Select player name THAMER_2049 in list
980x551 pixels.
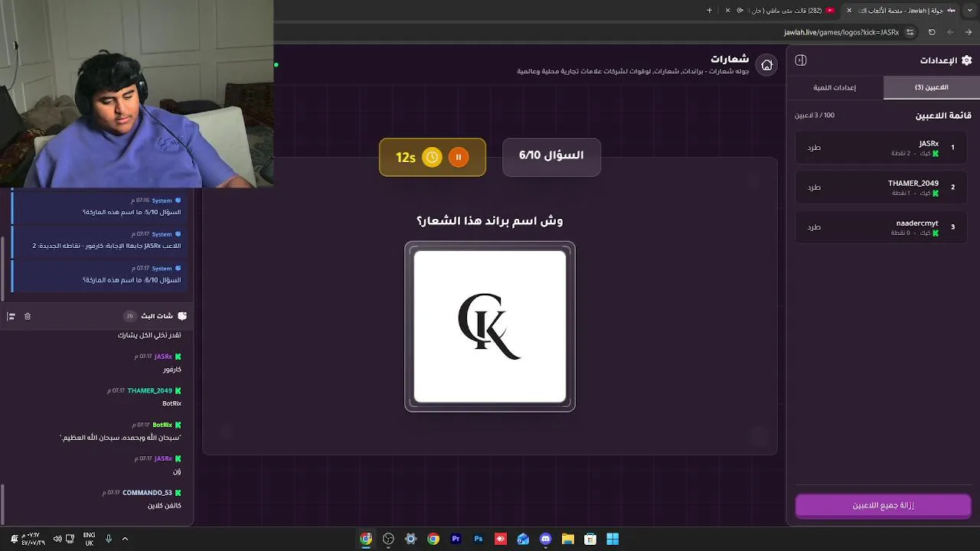(913, 183)
